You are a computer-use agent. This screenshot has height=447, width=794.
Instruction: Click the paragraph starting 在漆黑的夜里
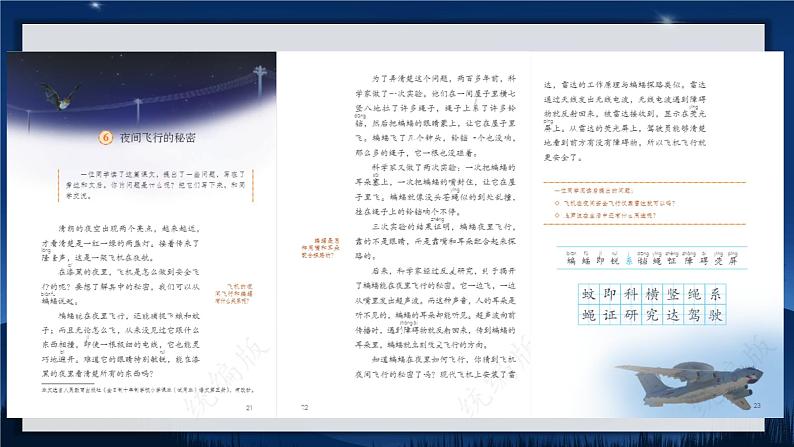(x=121, y=287)
